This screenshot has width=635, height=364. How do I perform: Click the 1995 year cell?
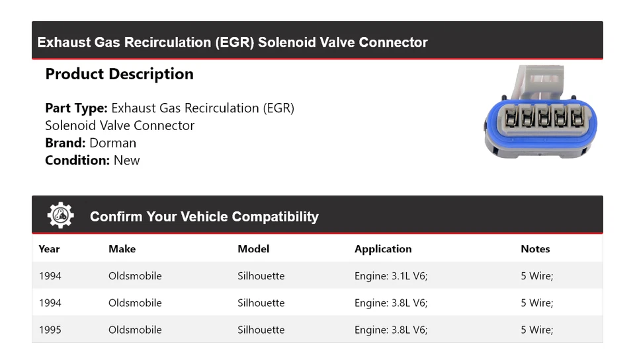(x=50, y=330)
